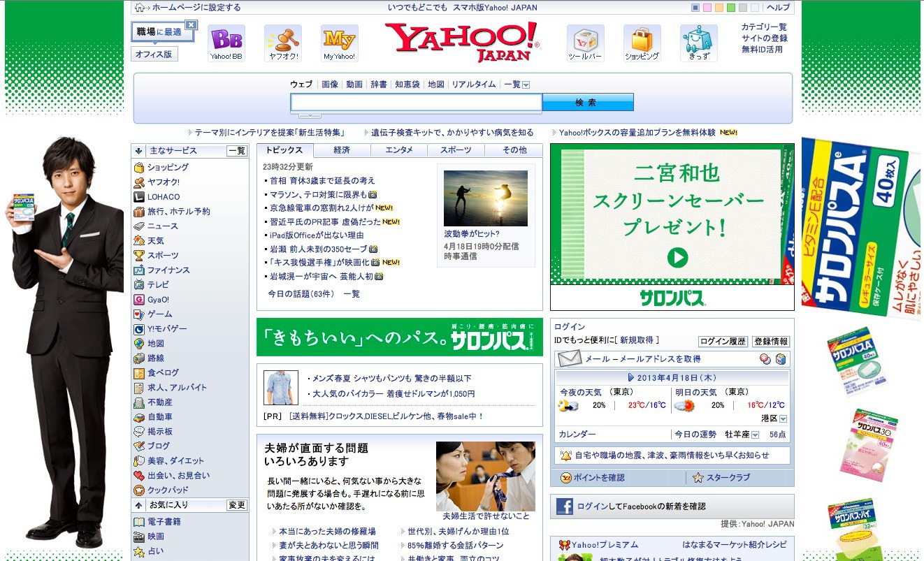Click the クックパッド icon in sidebar
The image size is (924, 561).
tap(139, 490)
